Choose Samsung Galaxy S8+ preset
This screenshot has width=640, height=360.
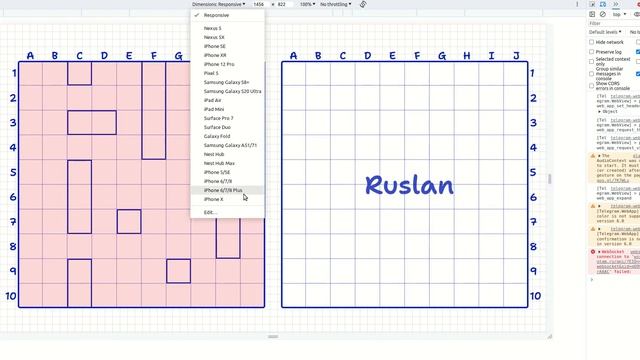[x=227, y=82]
